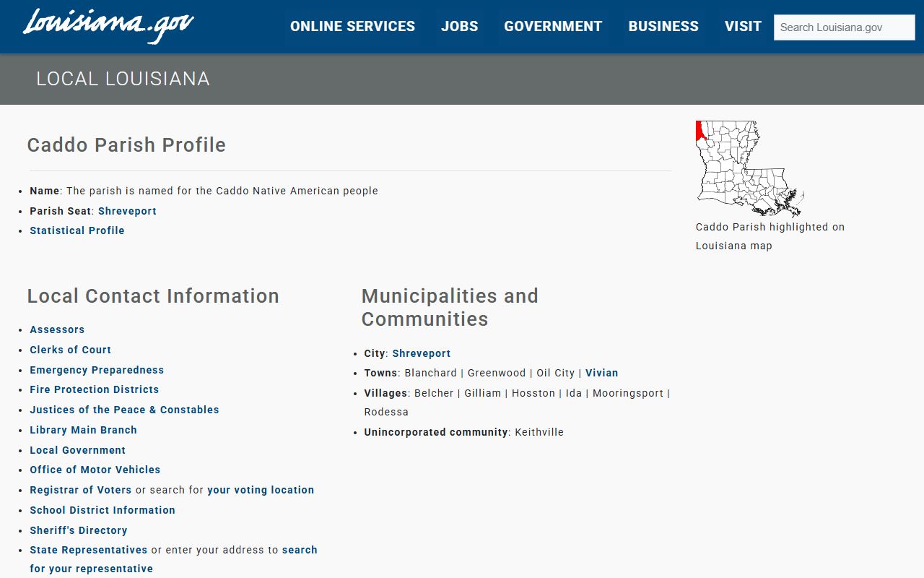Click the Louisiana.gov logo
Viewport: 924px width, 578px height.
[x=108, y=25]
